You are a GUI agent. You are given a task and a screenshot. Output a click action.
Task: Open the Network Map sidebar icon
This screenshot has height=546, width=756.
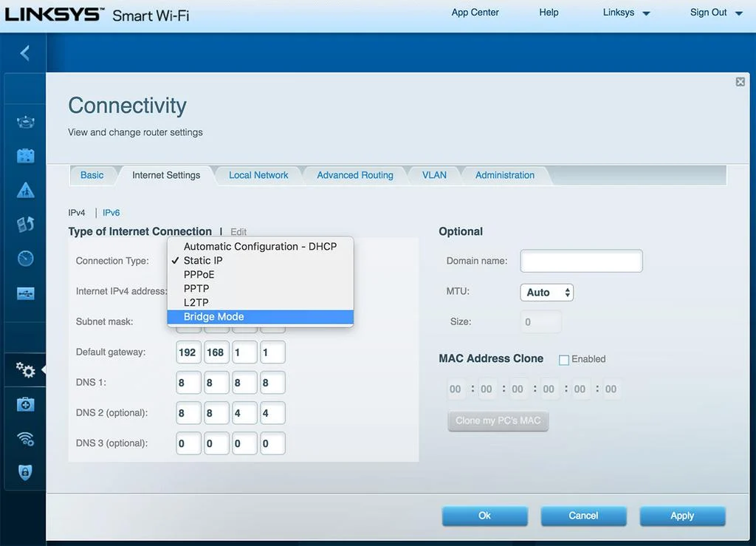point(26,122)
